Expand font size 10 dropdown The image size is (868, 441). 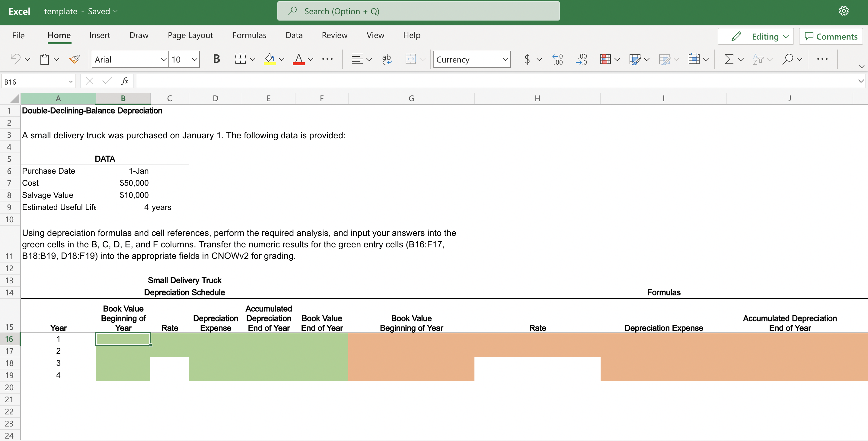pyautogui.click(x=194, y=59)
